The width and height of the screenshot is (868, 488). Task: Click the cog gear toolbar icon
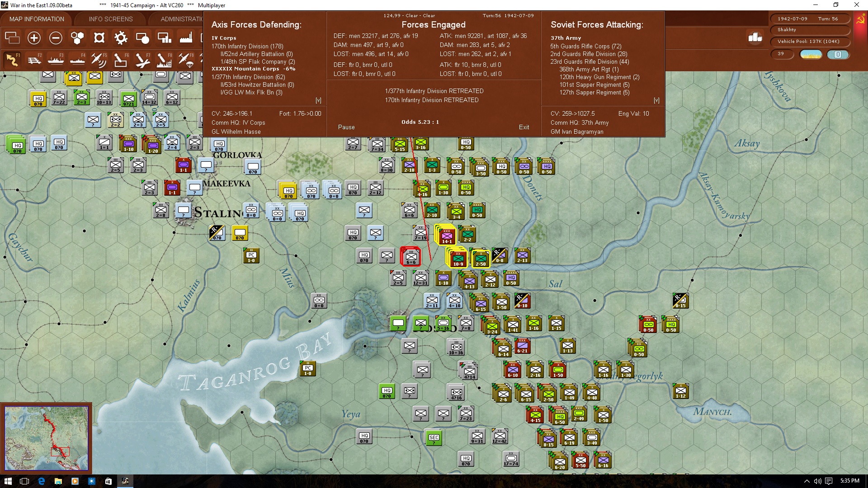tap(121, 38)
